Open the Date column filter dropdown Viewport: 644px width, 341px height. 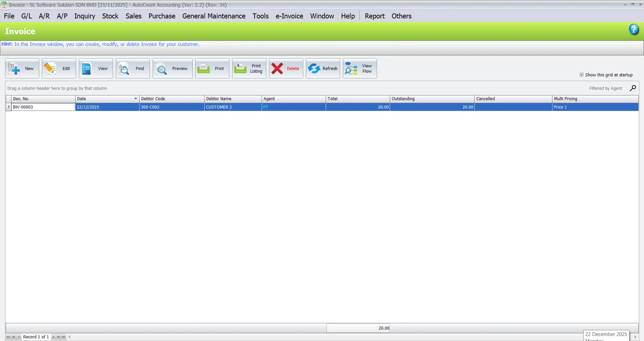coord(135,98)
